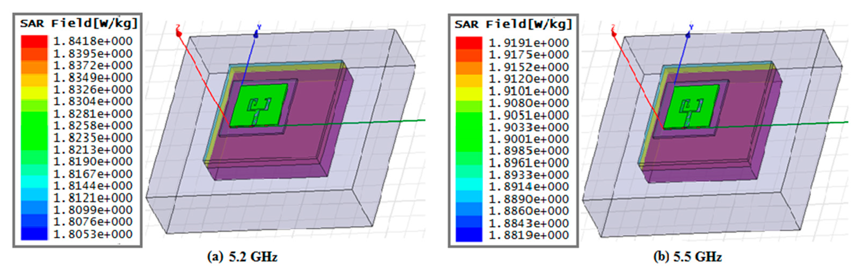Click the "(a) 5.2 GHz" caption
Screen dimensions: 868x273
[x=242, y=257]
